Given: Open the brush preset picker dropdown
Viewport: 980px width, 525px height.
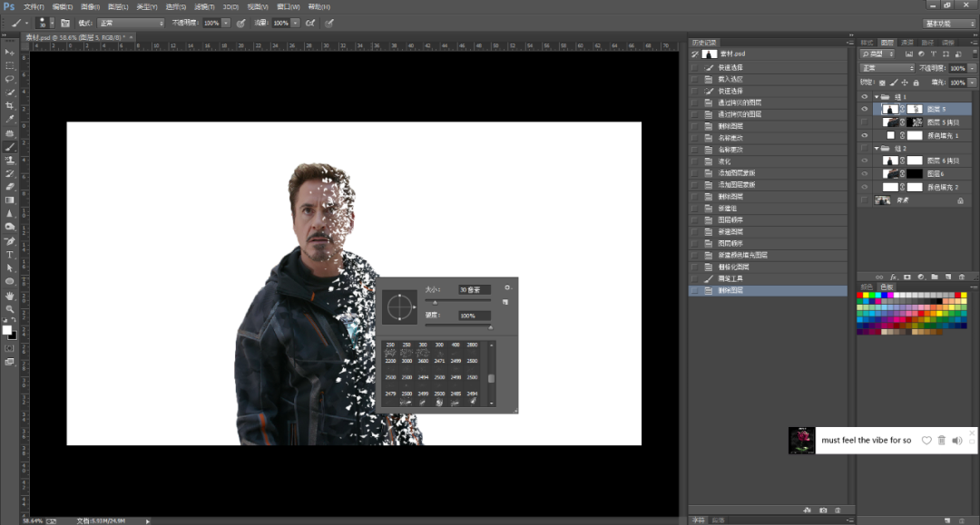Looking at the screenshot, I should [x=51, y=23].
